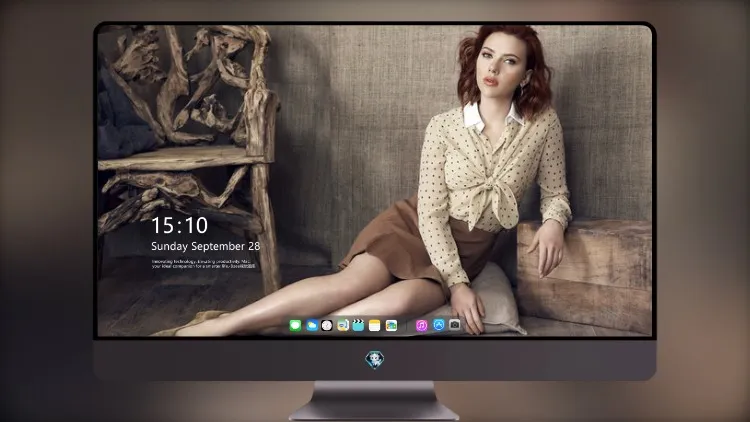Image resolution: width=750 pixels, height=422 pixels.
Task: Click the 'Sunday September 28' date text
Action: tap(206, 246)
